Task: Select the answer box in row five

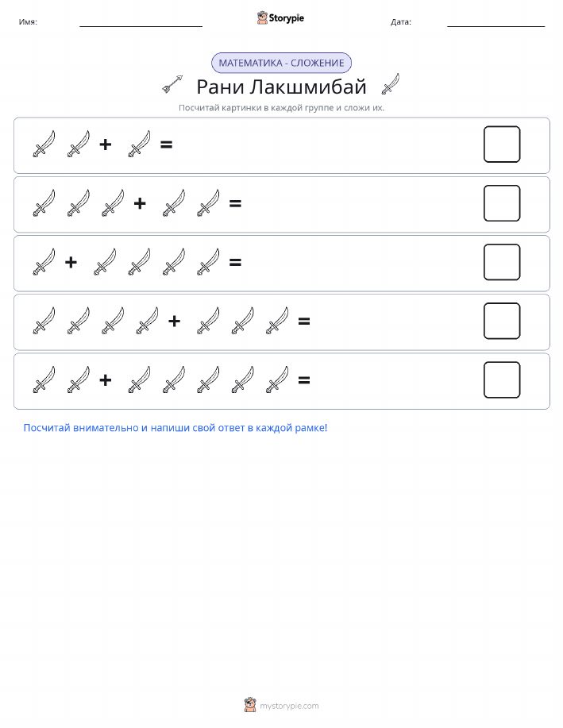Action: (x=502, y=379)
